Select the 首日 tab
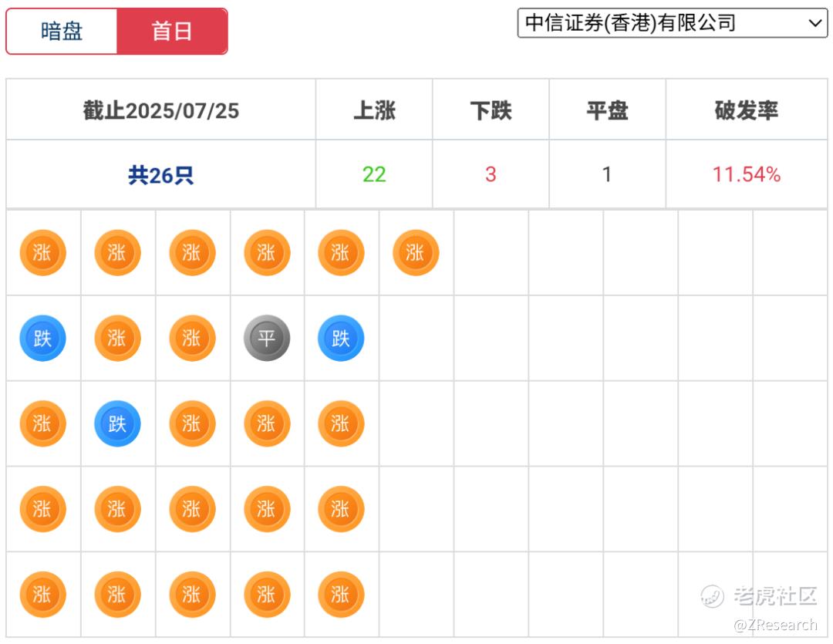The height and width of the screenshot is (644, 833). (x=172, y=32)
